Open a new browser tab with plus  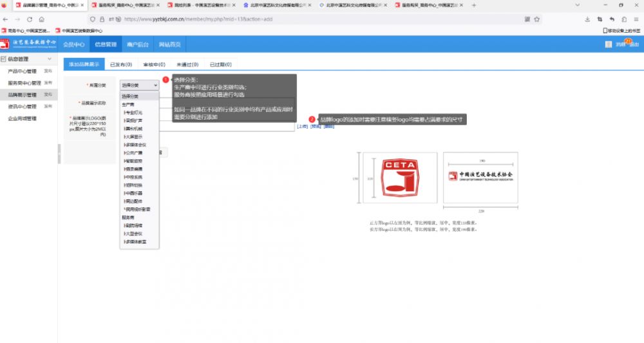(x=474, y=5)
